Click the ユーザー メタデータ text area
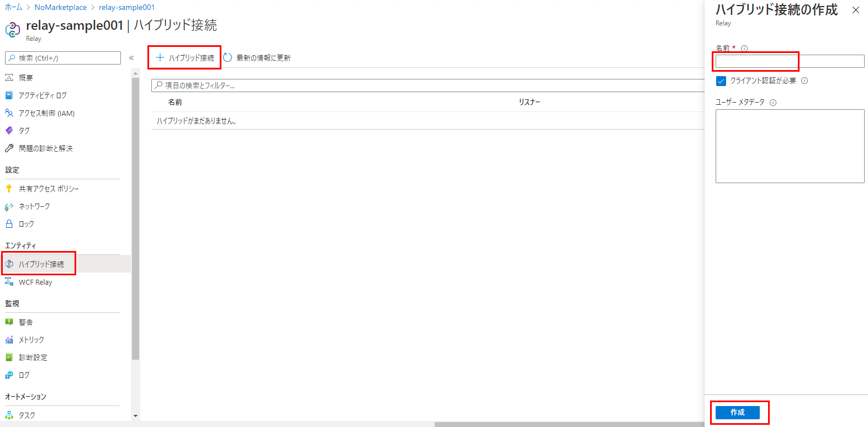Viewport: 868px width, 427px height. click(x=790, y=146)
